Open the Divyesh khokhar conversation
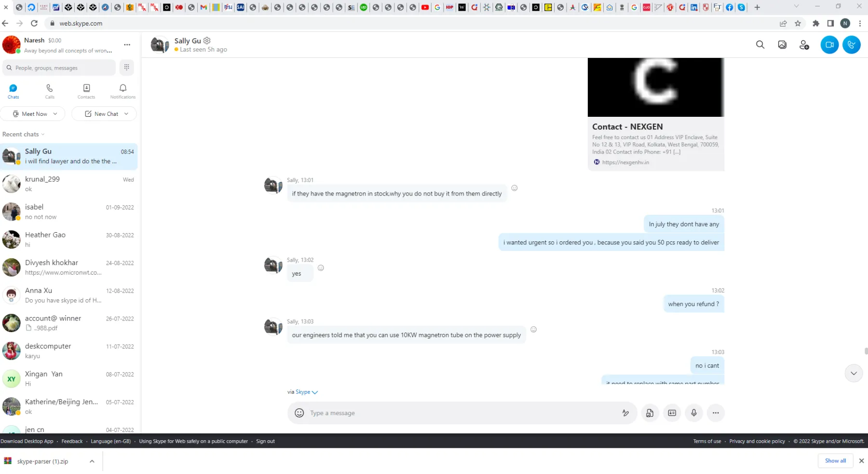The height and width of the screenshot is (474, 868). pos(69,267)
